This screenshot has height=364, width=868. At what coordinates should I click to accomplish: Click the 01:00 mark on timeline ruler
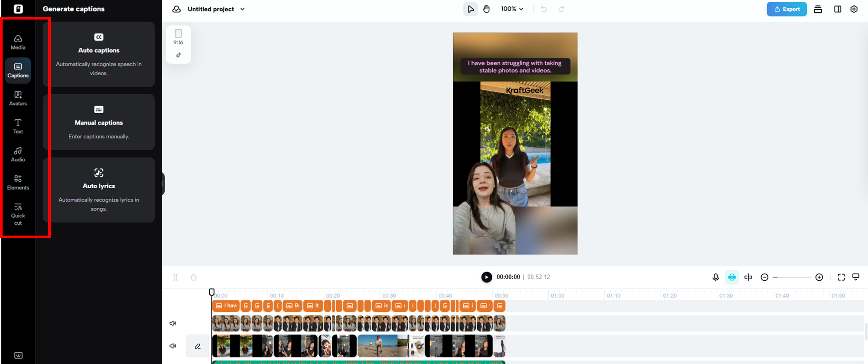pyautogui.click(x=557, y=295)
